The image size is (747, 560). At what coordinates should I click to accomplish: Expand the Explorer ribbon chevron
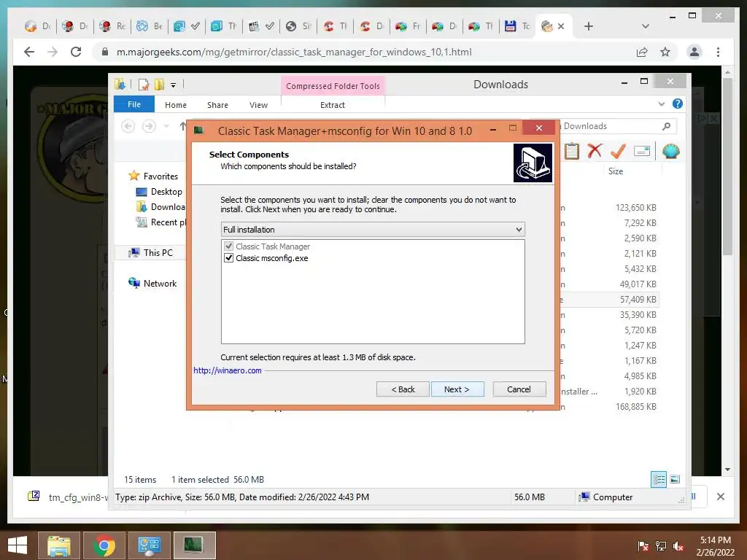pyautogui.click(x=661, y=104)
